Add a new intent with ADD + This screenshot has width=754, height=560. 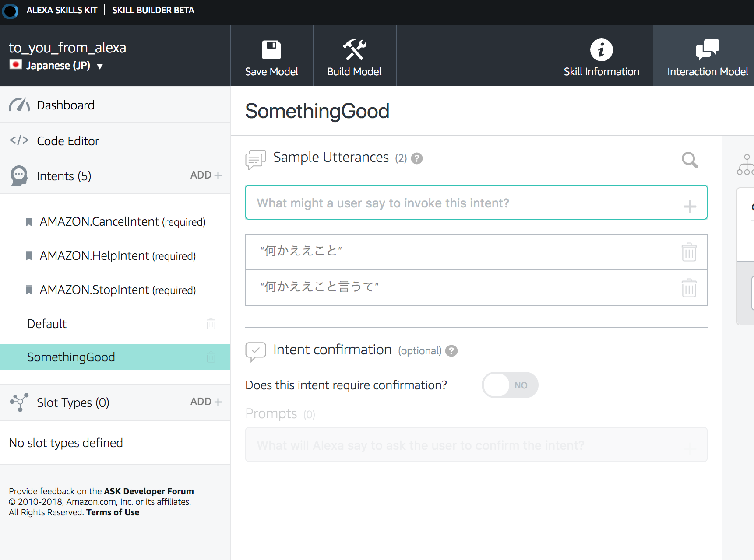click(x=206, y=175)
